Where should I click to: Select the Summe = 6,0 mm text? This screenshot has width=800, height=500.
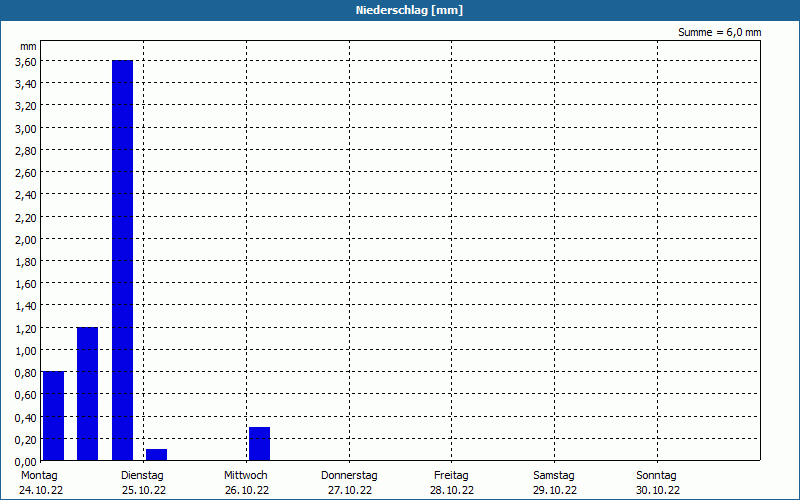[x=719, y=32]
